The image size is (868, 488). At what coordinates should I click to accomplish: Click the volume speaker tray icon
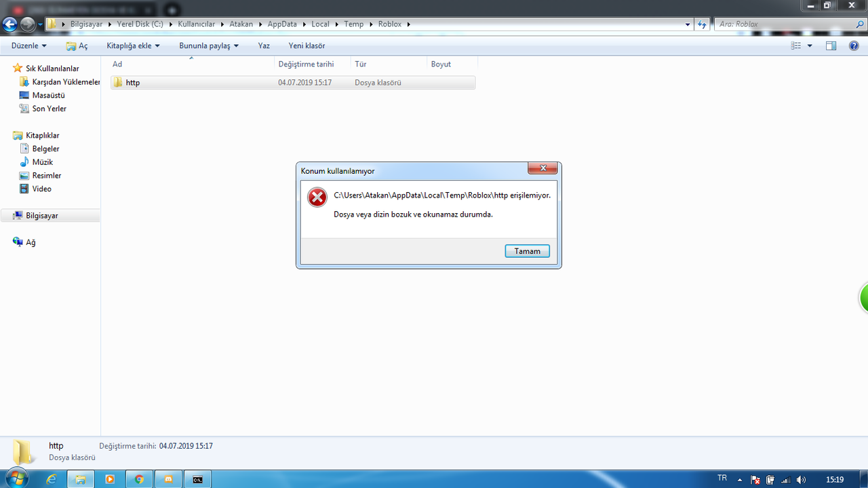pos(801,479)
